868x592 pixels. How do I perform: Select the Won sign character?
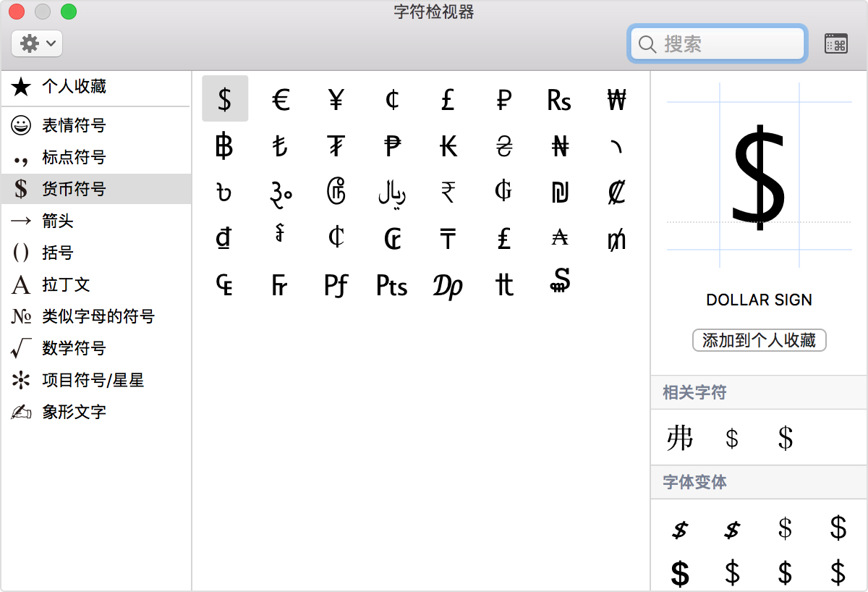616,99
